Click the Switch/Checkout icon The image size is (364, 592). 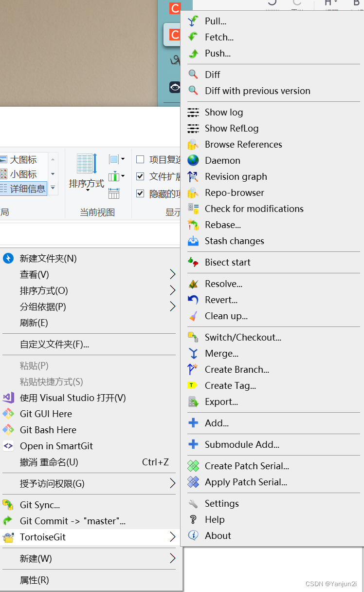[x=193, y=337]
